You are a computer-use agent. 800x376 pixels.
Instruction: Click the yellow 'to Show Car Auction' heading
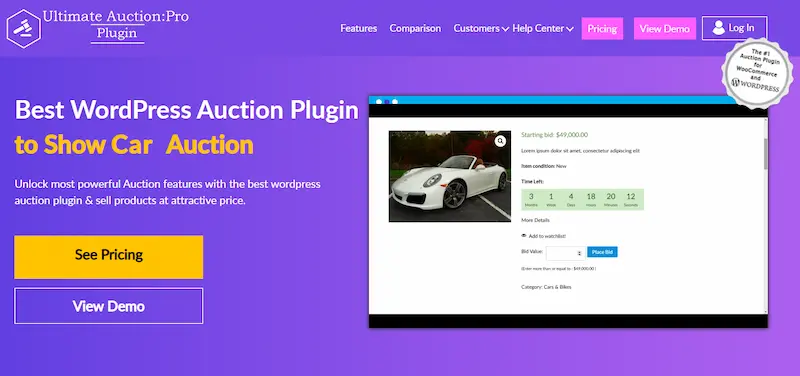pyautogui.click(x=134, y=145)
